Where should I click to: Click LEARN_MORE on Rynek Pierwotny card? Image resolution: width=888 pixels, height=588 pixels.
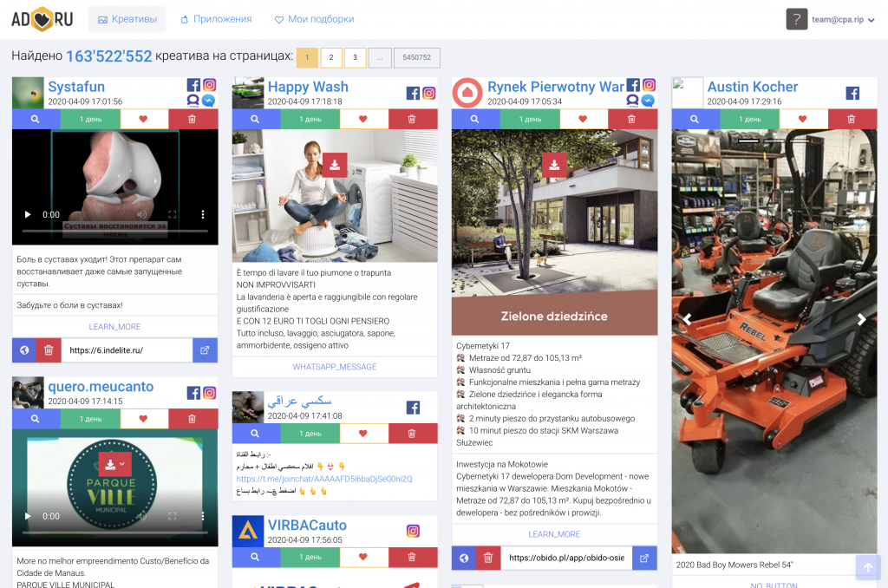pyautogui.click(x=554, y=534)
